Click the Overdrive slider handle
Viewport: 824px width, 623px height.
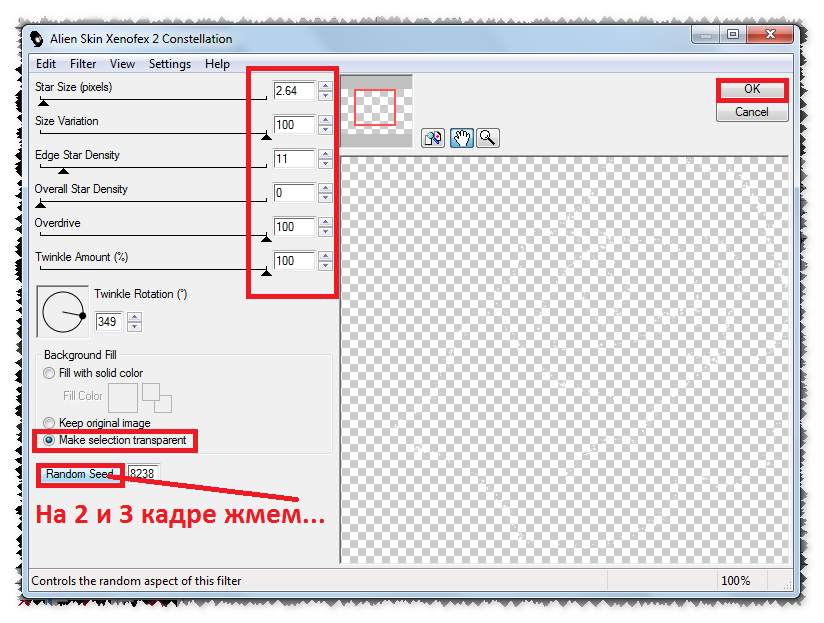coord(266,238)
